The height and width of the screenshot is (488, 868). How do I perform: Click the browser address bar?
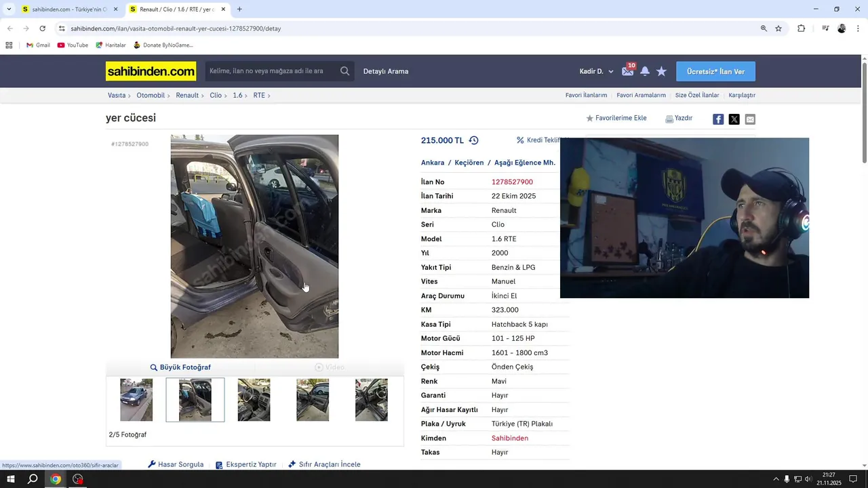[407, 28]
